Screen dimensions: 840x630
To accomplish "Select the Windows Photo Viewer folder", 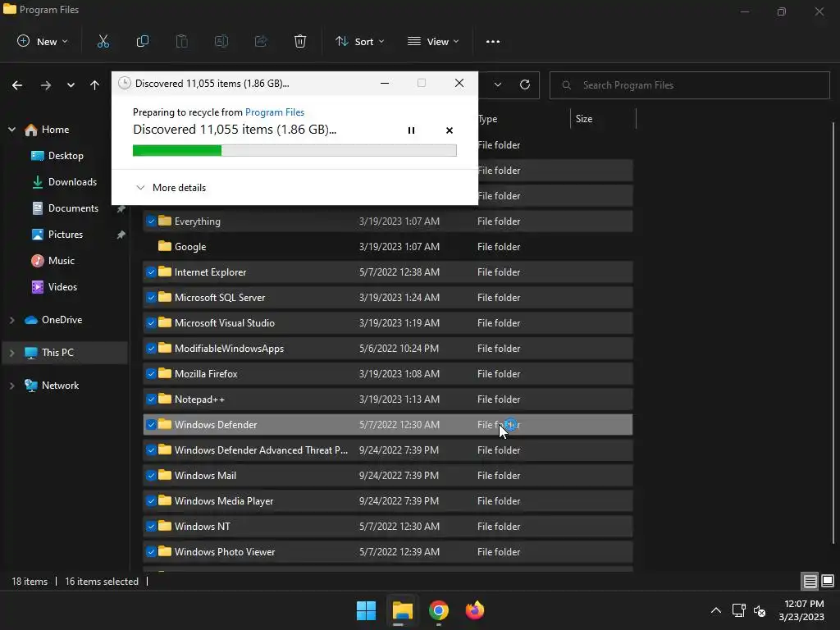I will point(387,552).
